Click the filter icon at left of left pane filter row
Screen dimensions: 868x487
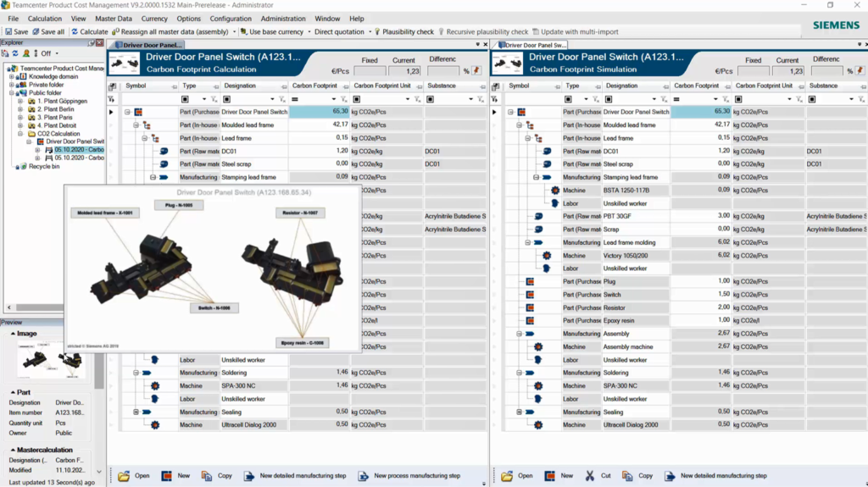pos(111,100)
